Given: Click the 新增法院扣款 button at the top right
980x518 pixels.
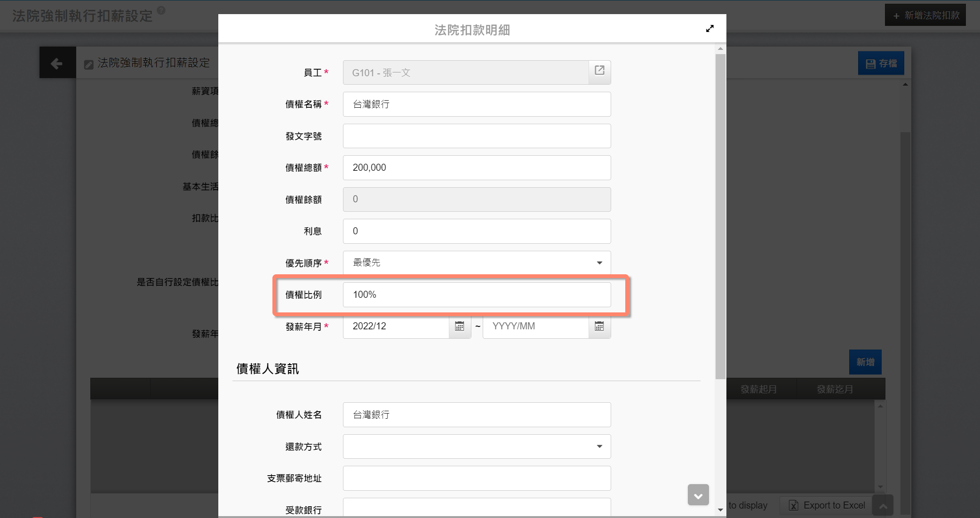Looking at the screenshot, I should click(925, 15).
